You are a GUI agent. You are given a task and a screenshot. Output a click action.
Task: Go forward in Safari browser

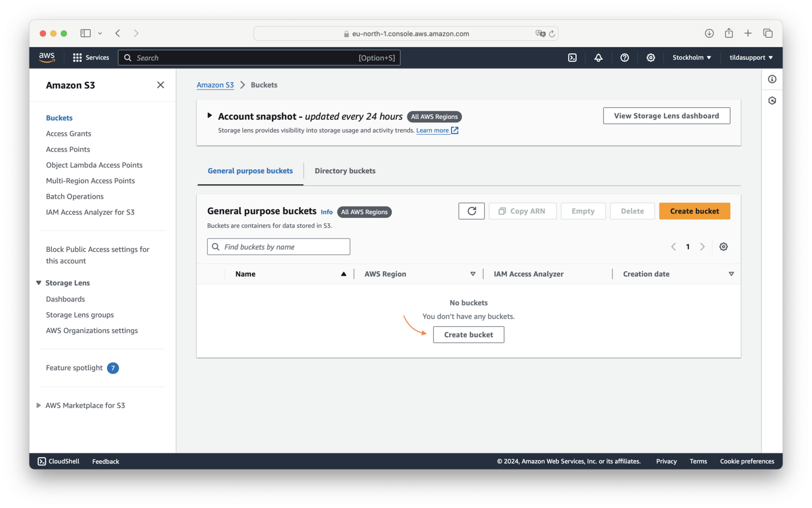136,33
